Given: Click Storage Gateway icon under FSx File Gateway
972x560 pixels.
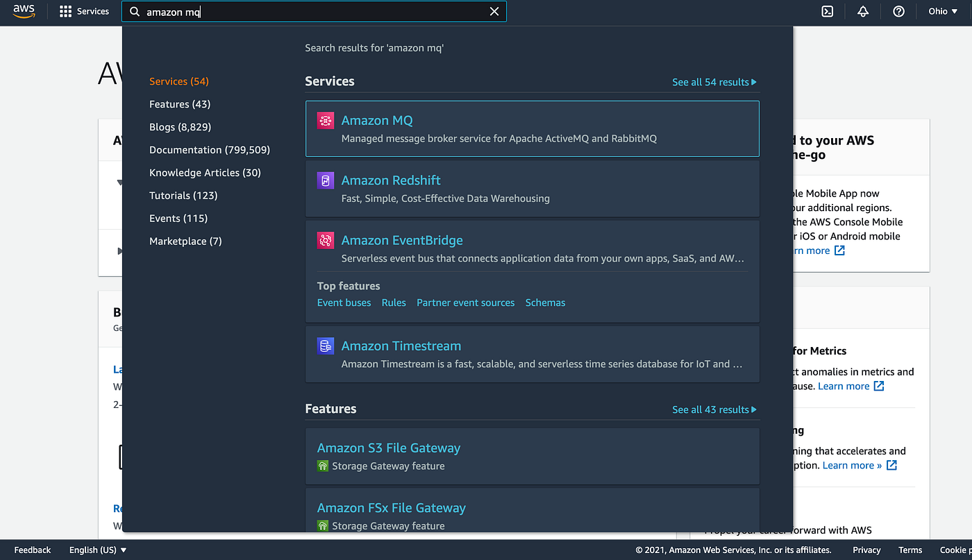Looking at the screenshot, I should click(323, 526).
